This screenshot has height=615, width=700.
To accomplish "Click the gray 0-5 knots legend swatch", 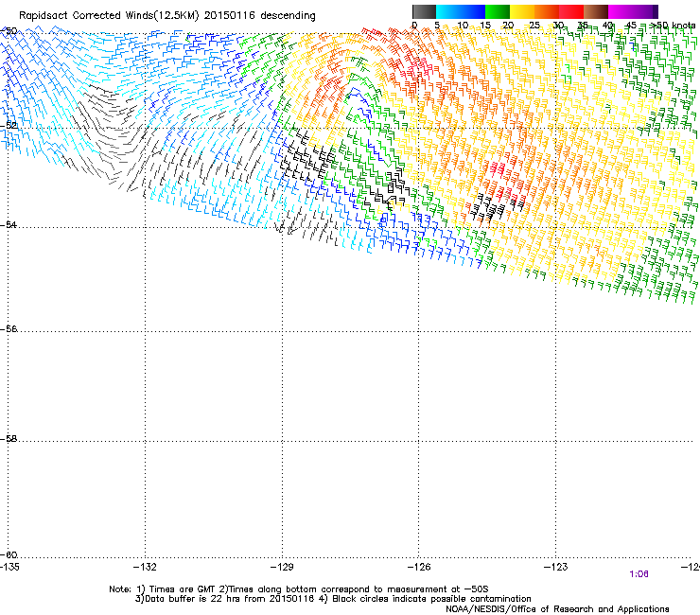I will tap(424, 11).
